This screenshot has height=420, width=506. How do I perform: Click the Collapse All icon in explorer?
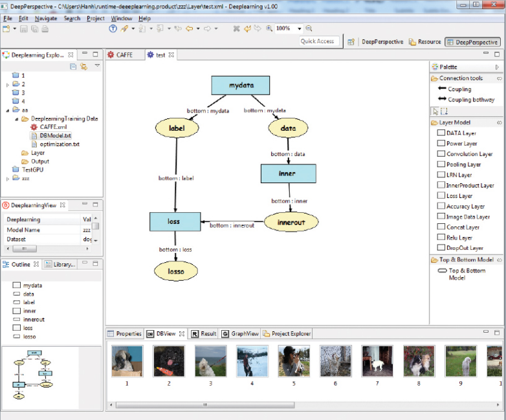pyautogui.click(x=73, y=66)
